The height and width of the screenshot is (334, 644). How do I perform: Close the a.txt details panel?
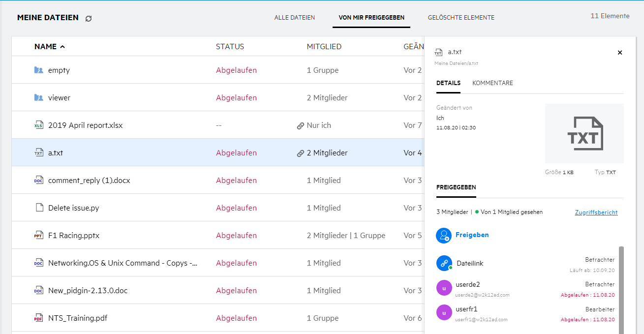(619, 53)
